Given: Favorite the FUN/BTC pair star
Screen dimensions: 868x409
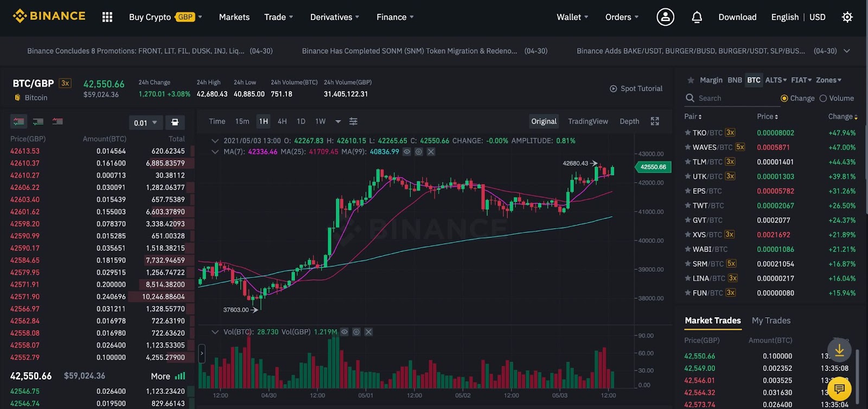Looking at the screenshot, I should pyautogui.click(x=688, y=293).
